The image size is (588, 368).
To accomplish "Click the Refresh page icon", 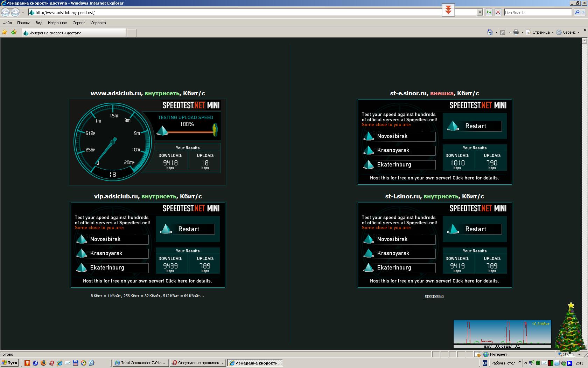I will point(489,12).
